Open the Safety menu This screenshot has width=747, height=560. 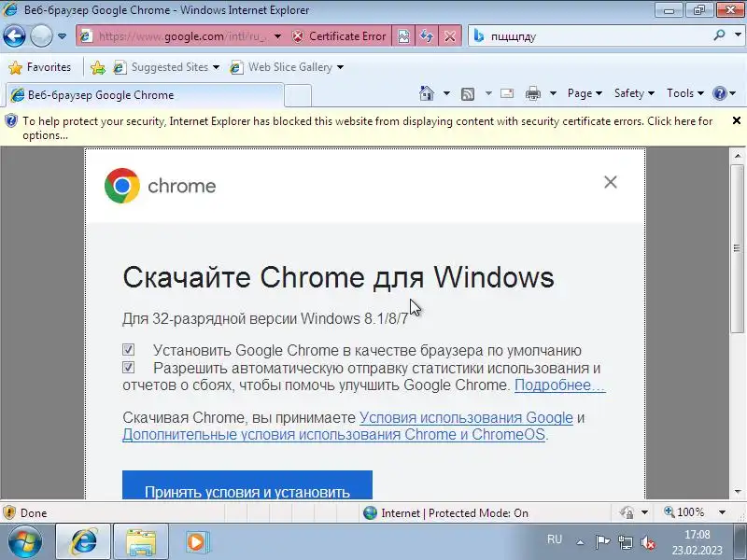click(634, 93)
